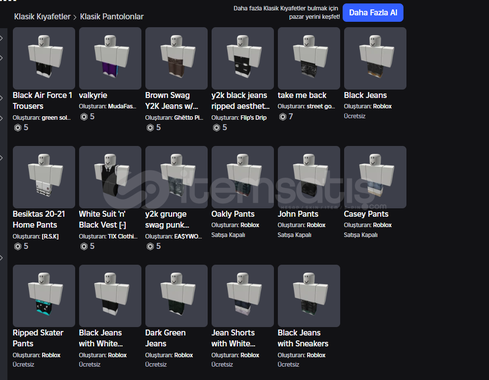Image resolution: width=489 pixels, height=380 pixels.
Task: Click Robux icon under Brown Swag Y2K Jeans
Action: 150,128
